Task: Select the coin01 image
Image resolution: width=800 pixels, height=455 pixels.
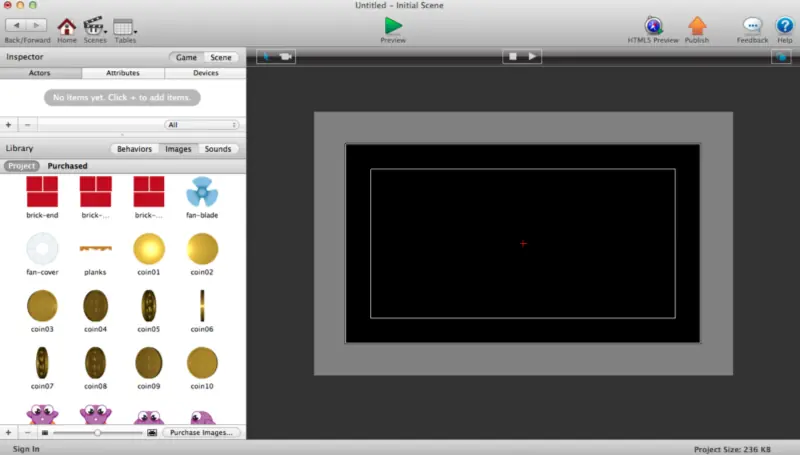Action: click(148, 254)
